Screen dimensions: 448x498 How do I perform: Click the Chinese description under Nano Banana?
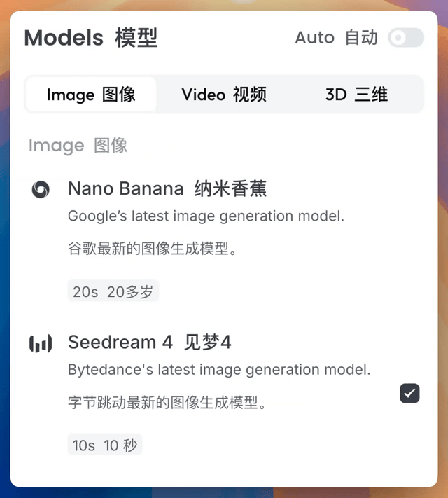[x=152, y=249]
